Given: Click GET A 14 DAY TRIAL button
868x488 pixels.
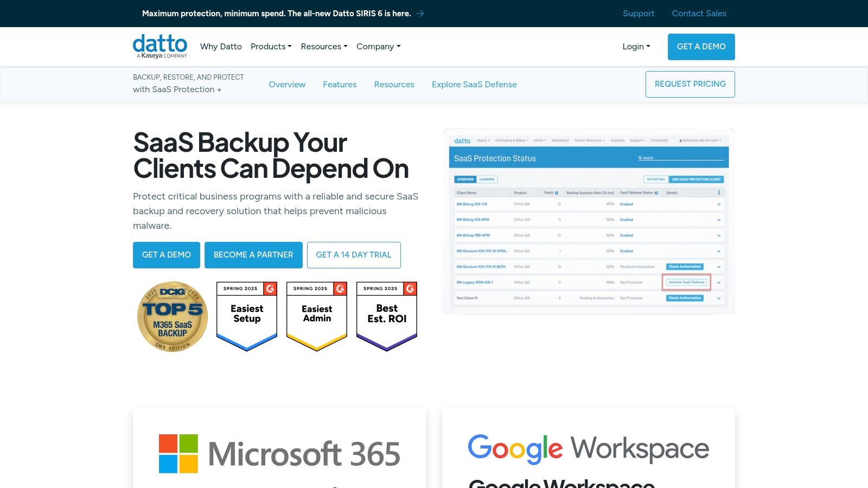Looking at the screenshot, I should [x=354, y=255].
